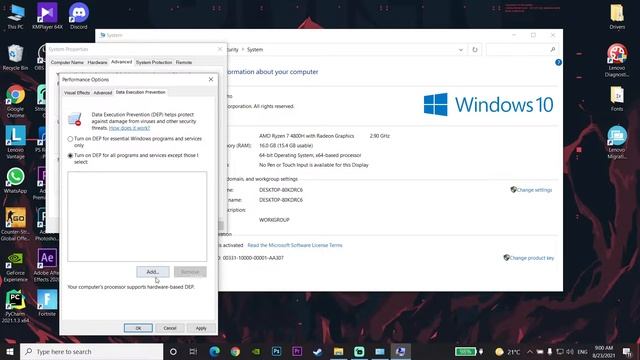Screen dimensions: 640x360
Task: Open Task View on taskbar
Action: click(193, 351)
